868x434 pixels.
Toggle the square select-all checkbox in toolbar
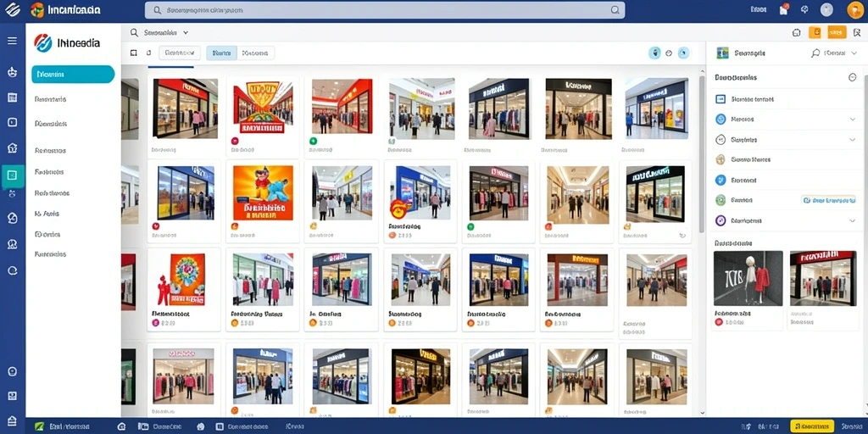[x=133, y=53]
